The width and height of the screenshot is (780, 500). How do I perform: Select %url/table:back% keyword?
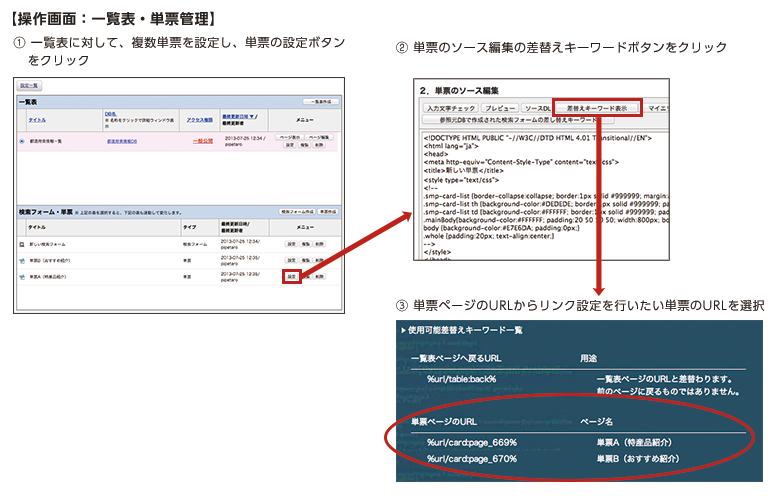pyautogui.click(x=461, y=379)
